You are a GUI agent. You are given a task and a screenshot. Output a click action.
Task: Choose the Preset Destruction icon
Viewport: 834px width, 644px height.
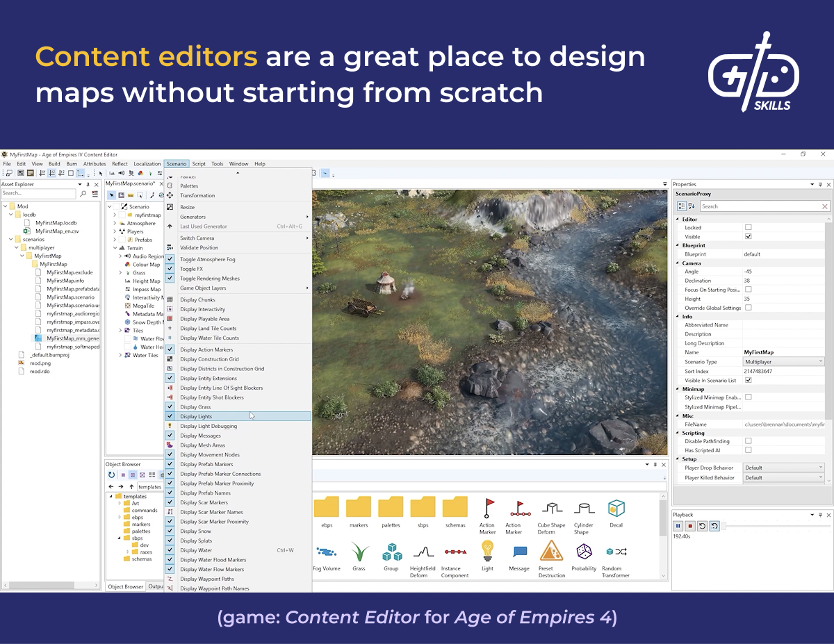tap(551, 552)
